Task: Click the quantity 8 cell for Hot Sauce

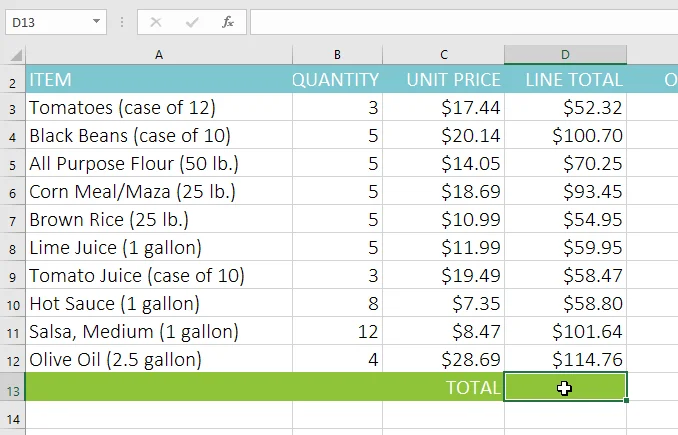Action: pyautogui.click(x=337, y=303)
